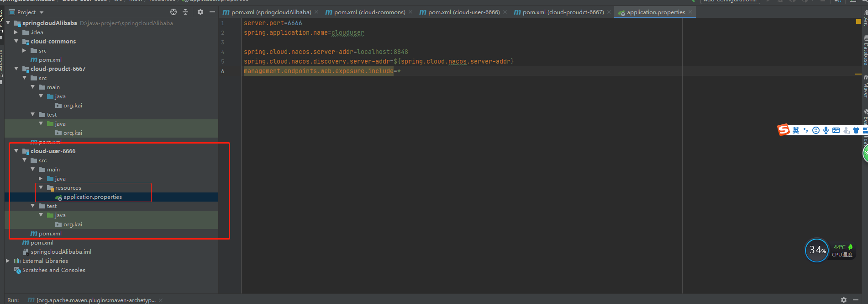Click the Project panel title icon
868x304 pixels.
[12, 12]
